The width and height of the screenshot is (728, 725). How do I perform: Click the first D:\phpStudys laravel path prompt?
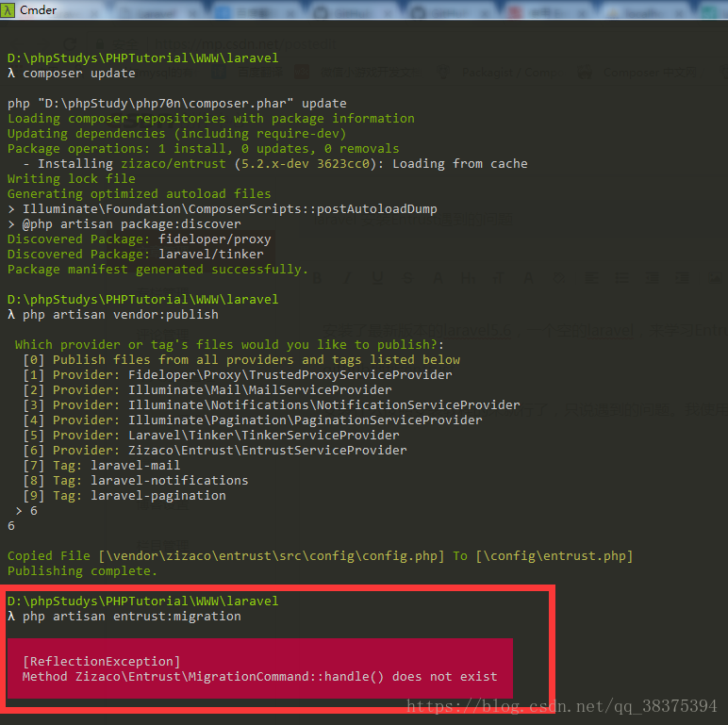click(x=143, y=58)
